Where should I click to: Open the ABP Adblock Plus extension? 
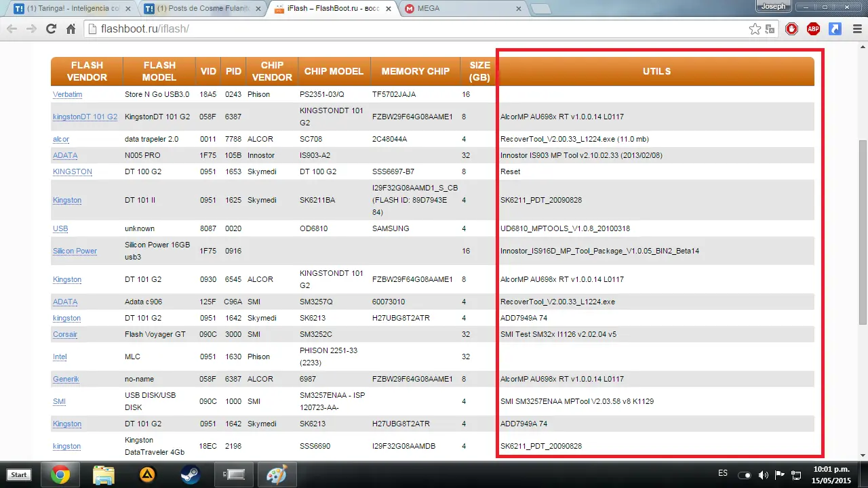tap(813, 29)
